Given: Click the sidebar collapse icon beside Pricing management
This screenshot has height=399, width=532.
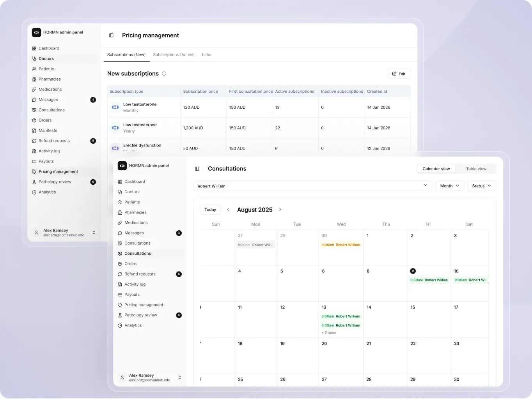Looking at the screenshot, I should point(111,35).
